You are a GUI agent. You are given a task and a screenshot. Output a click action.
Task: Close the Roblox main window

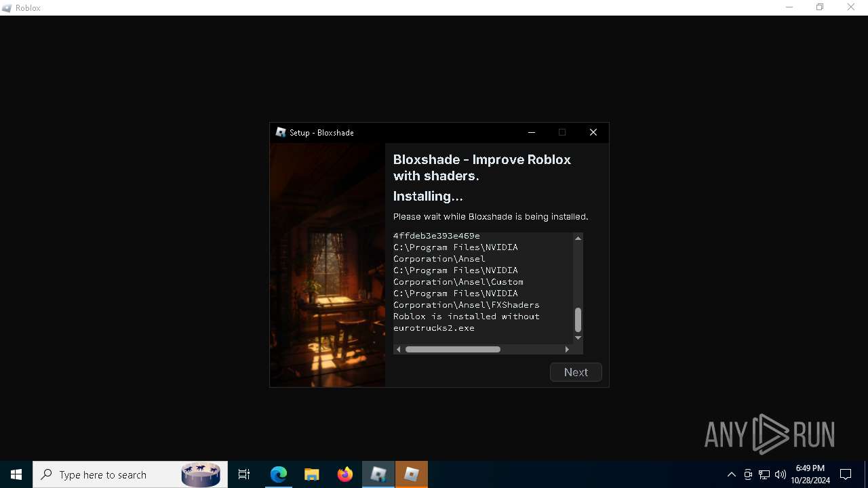coord(851,7)
